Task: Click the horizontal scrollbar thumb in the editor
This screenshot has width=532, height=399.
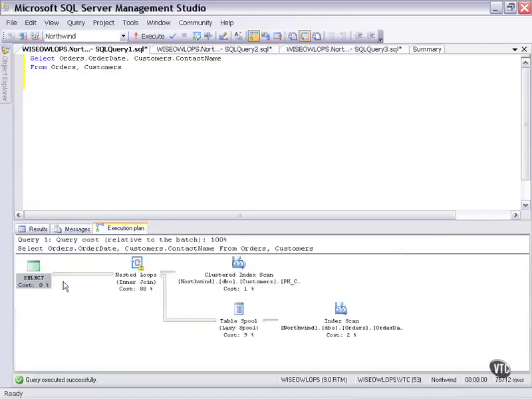Action: click(240, 215)
